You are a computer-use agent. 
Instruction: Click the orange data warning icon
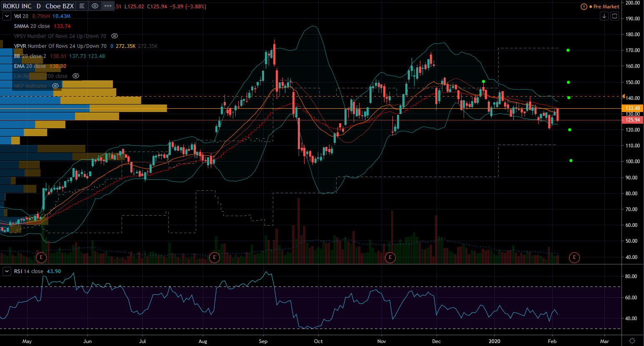coord(584,7)
